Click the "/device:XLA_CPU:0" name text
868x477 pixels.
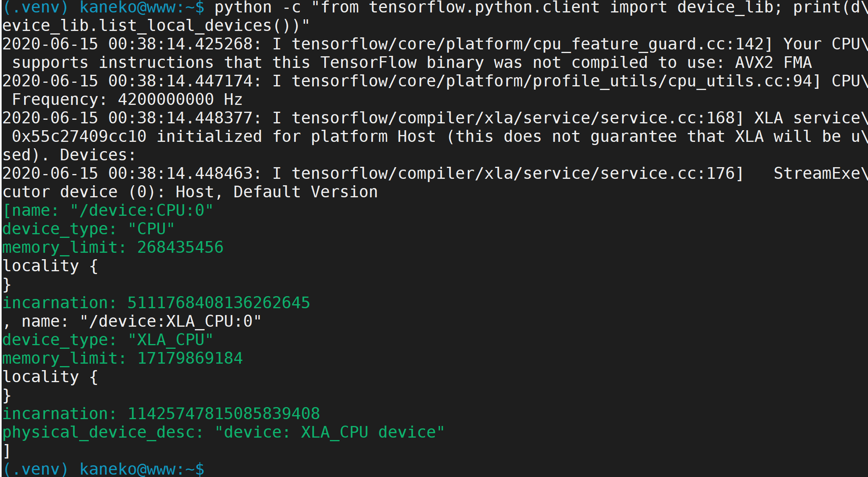(170, 321)
